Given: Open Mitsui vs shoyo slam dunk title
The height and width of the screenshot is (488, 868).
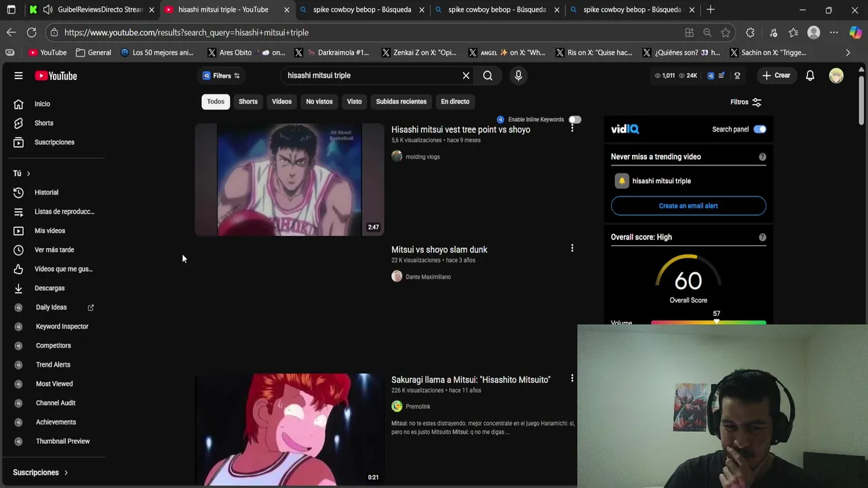Looking at the screenshot, I should (439, 249).
